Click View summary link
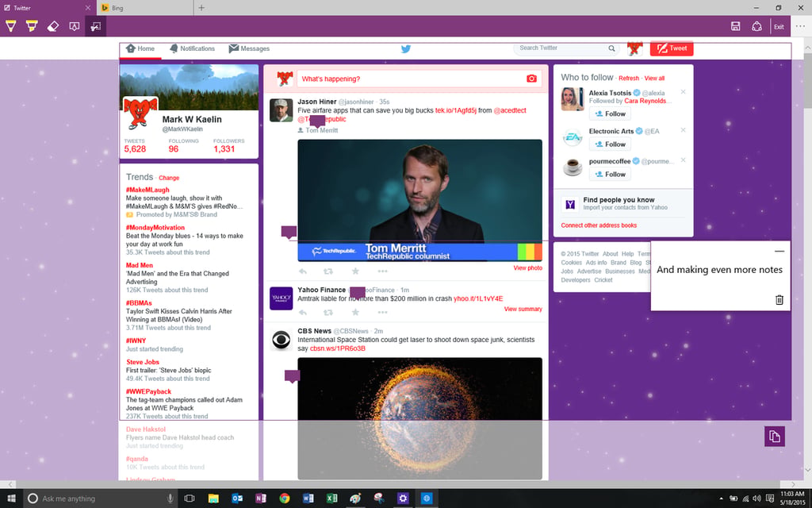The image size is (812, 508). [x=523, y=309]
